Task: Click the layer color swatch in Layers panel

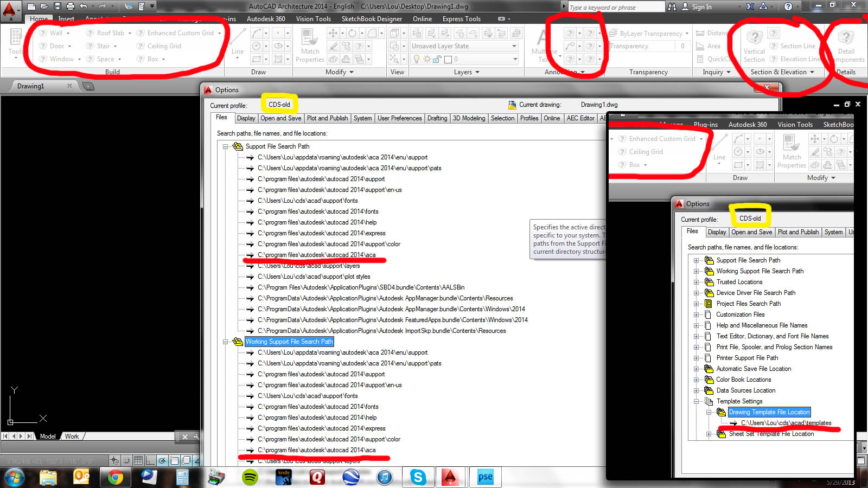Action: (x=448, y=59)
